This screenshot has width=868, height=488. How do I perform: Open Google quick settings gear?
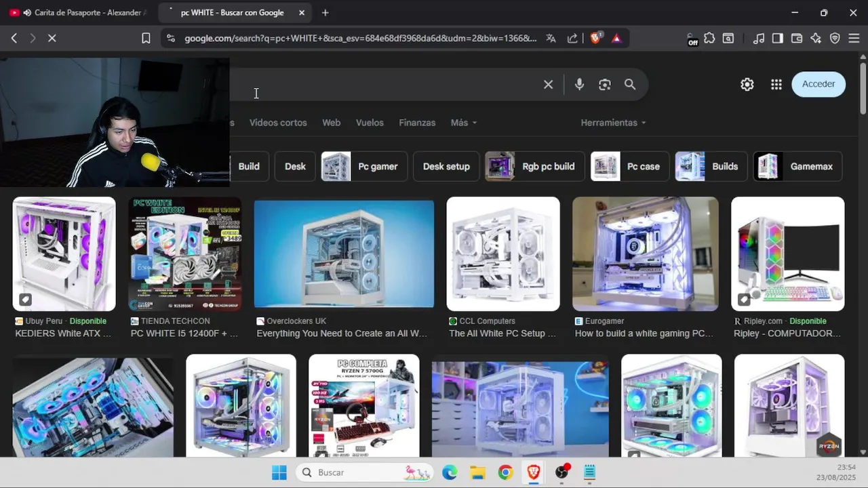pos(747,85)
